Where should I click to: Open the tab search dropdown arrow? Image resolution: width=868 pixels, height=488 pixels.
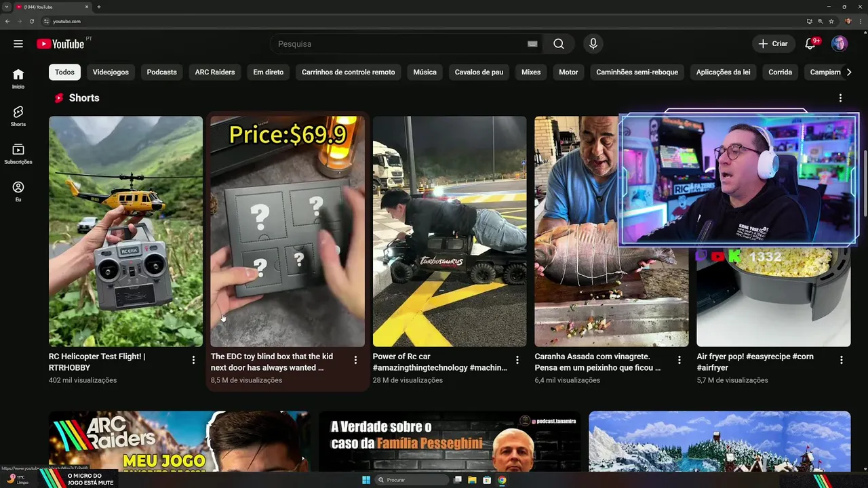click(x=7, y=7)
